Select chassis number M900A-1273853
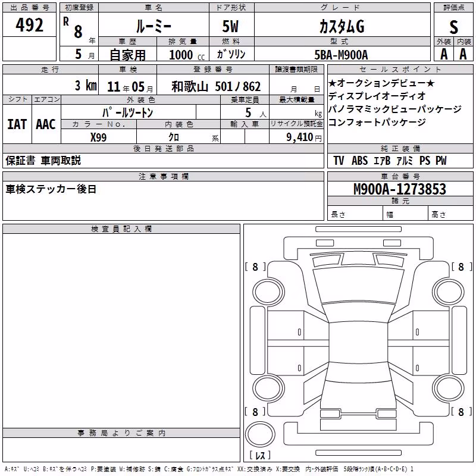The width and height of the screenshot is (476, 476). click(x=400, y=189)
